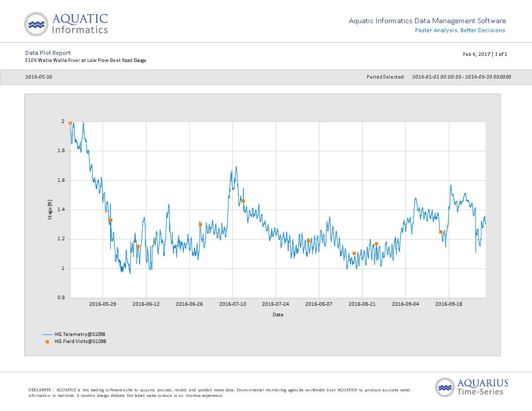Image resolution: width=532 pixels, height=411 pixels.
Task: Select the HG.Telemetry@S109B legend label
Action: [x=80, y=334]
